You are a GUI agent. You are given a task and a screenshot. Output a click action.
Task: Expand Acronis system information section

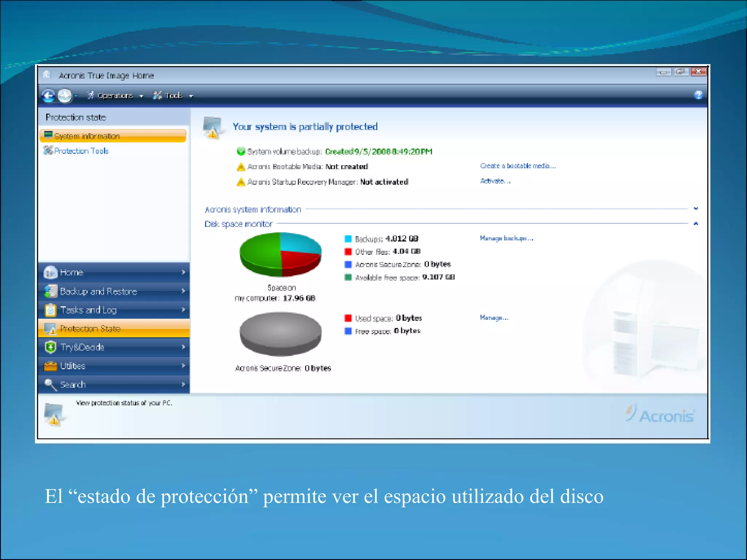(696, 209)
